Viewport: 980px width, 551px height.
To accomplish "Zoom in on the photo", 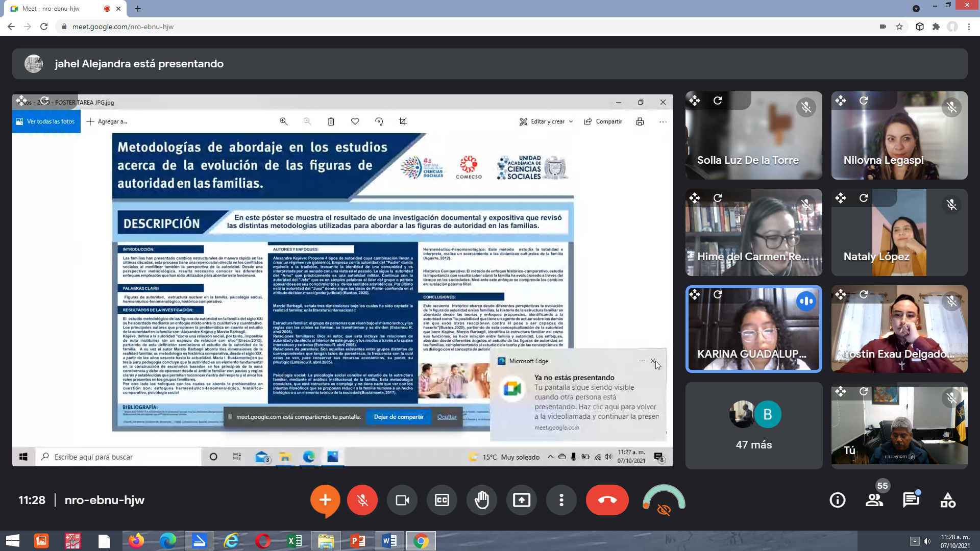I will [x=283, y=121].
